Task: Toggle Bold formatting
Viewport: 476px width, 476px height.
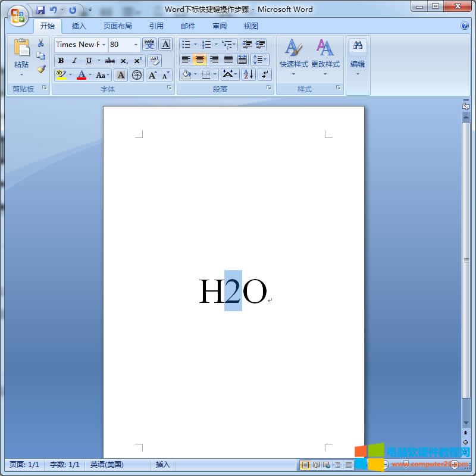Action: pos(61,61)
